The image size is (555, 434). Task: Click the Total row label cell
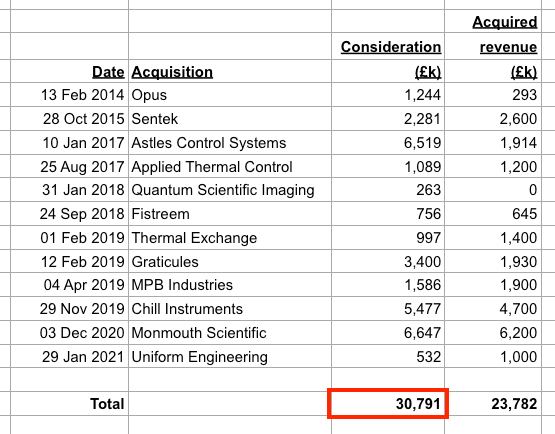tap(70, 404)
